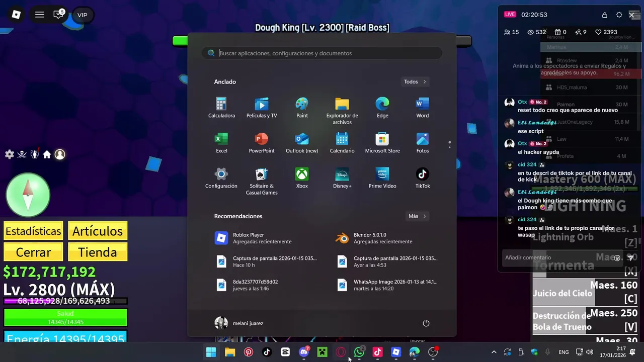Image resolution: width=644 pixels, height=362 pixels.
Task: Click the game home icon
Action: tap(47, 154)
